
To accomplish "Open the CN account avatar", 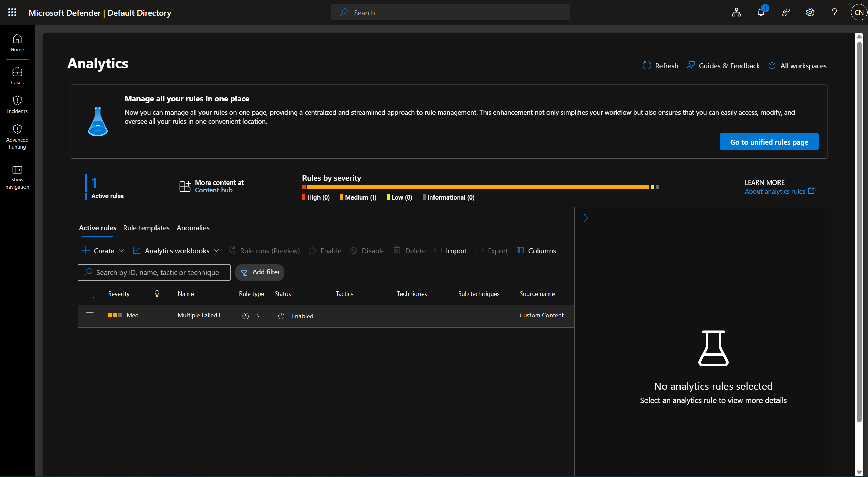I will [x=859, y=13].
